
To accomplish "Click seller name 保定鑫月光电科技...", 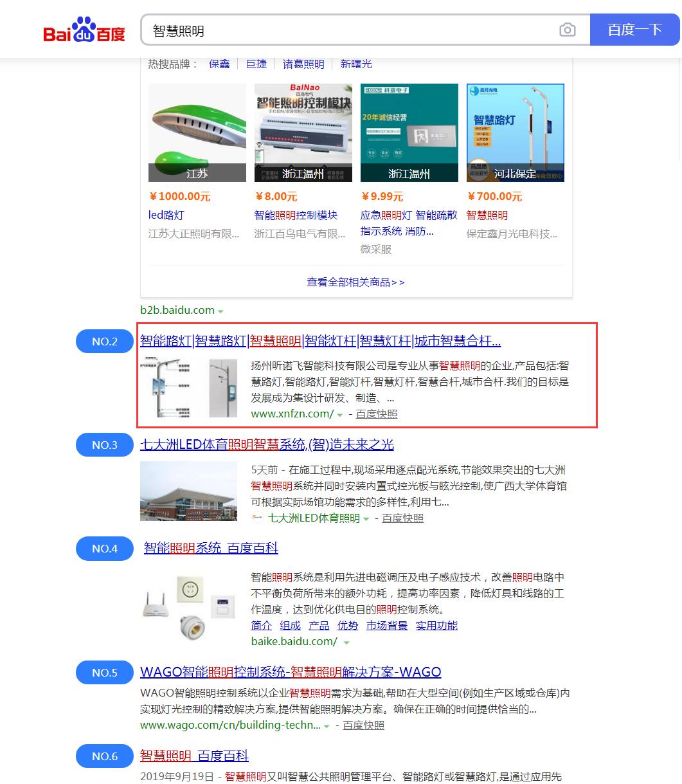I will coord(512,233).
